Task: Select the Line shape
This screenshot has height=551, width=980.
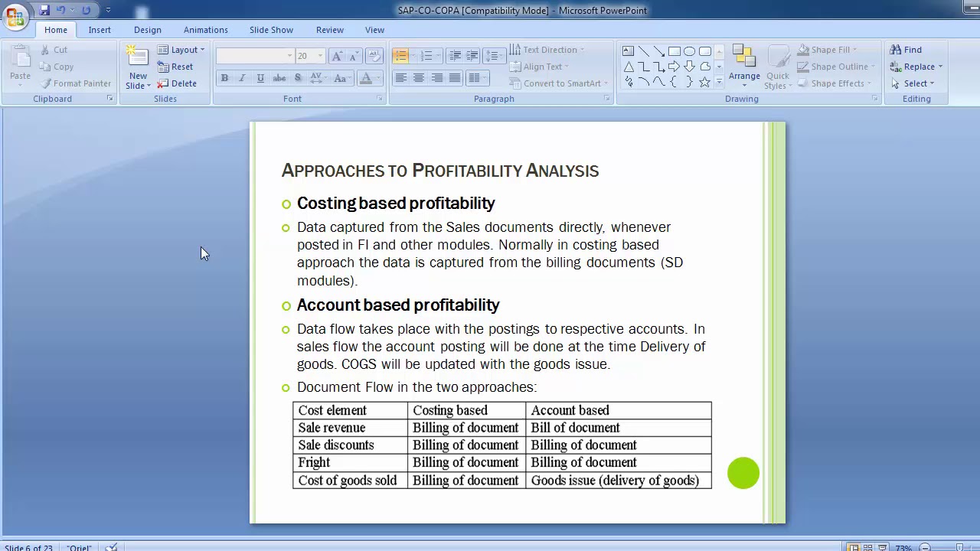Action: 643,51
